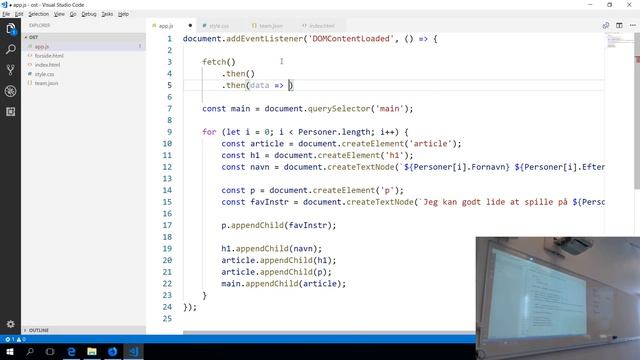Image resolution: width=640 pixels, height=360 pixels.
Task: Click the vertical editor scrollbar
Action: pos(637,110)
